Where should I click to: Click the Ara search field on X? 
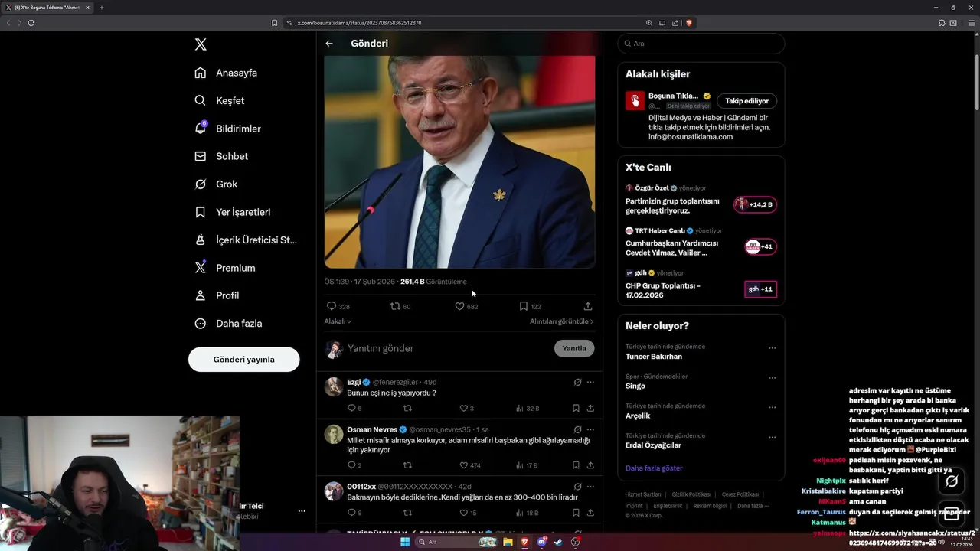click(x=701, y=44)
